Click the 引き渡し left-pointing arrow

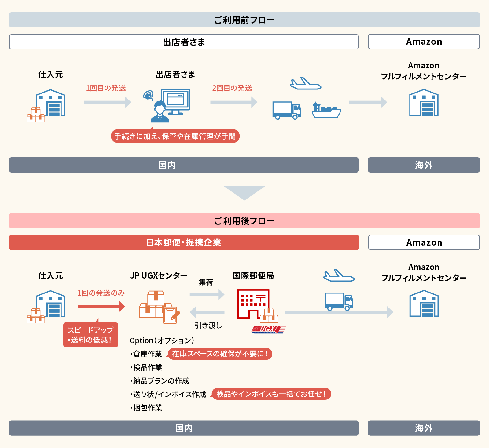click(x=207, y=312)
